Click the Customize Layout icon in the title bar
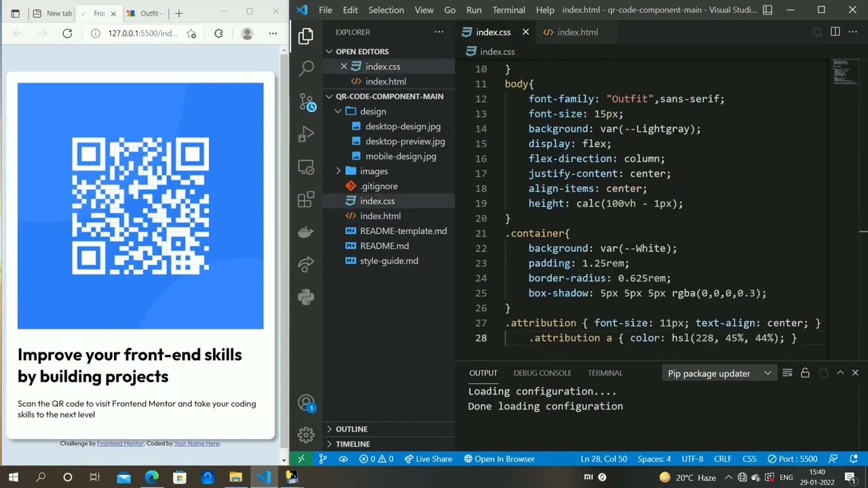Viewport: 868px width, 488px height. tap(768, 10)
